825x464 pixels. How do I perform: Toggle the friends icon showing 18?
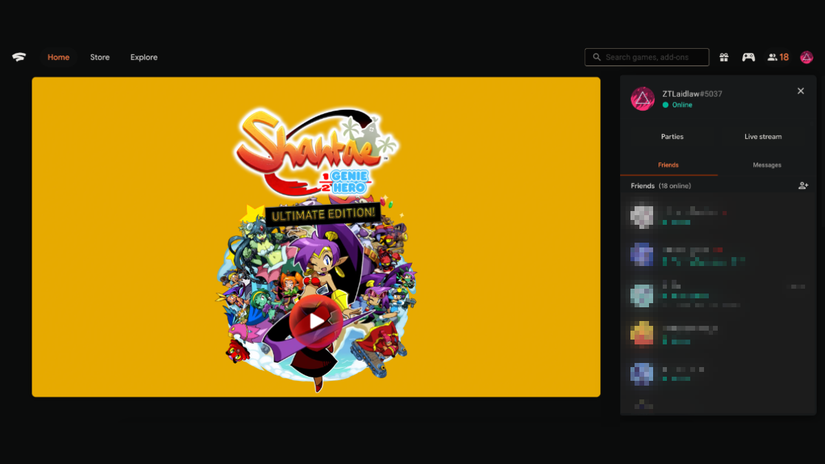click(778, 57)
